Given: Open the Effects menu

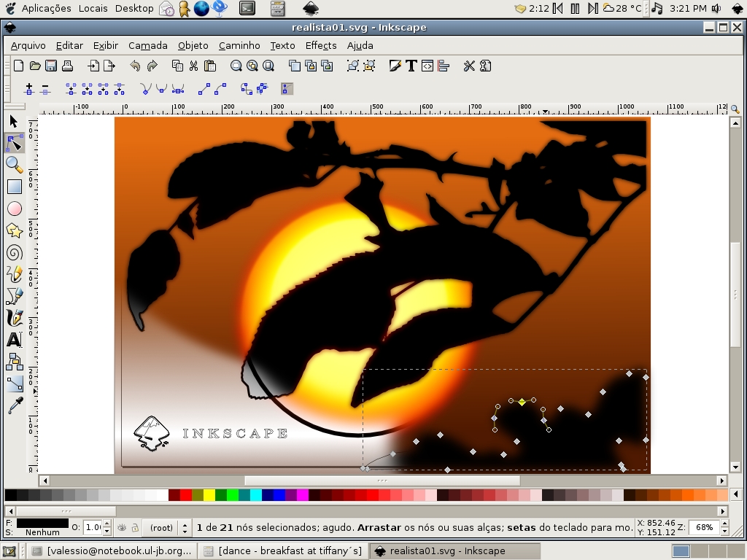Looking at the screenshot, I should [x=321, y=45].
